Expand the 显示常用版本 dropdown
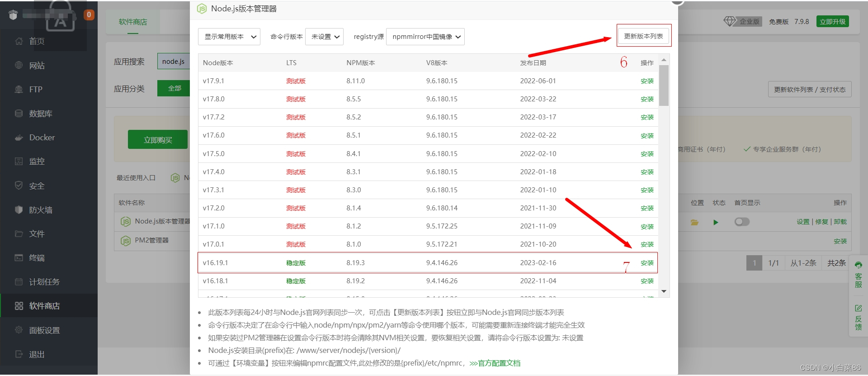 pyautogui.click(x=229, y=37)
